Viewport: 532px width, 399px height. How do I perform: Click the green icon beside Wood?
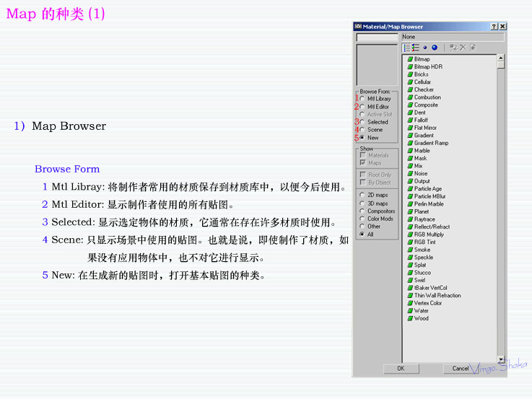point(410,319)
